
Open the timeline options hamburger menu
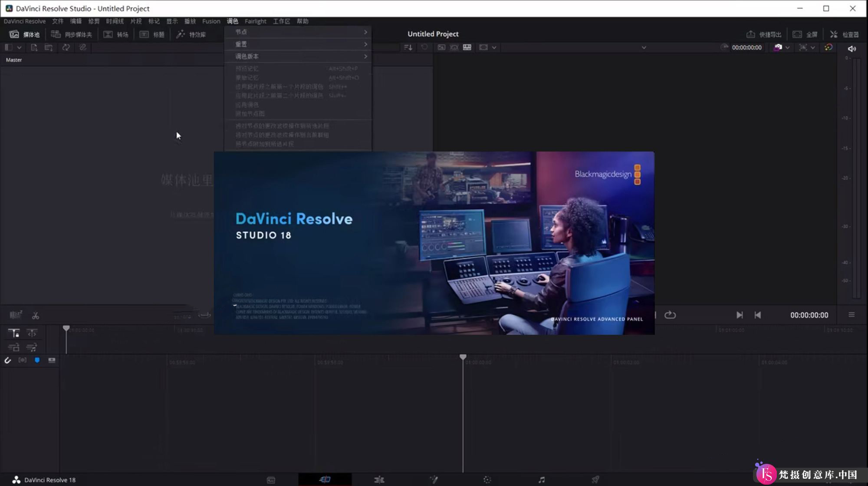[x=852, y=314]
